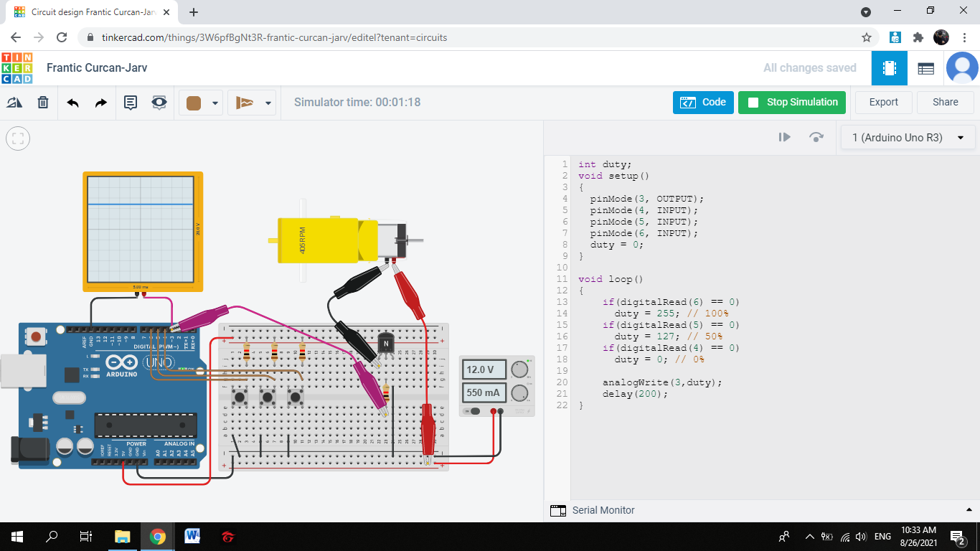Select the NPN transistor on breadboard
The height and width of the screenshot is (551, 980).
pos(387,344)
